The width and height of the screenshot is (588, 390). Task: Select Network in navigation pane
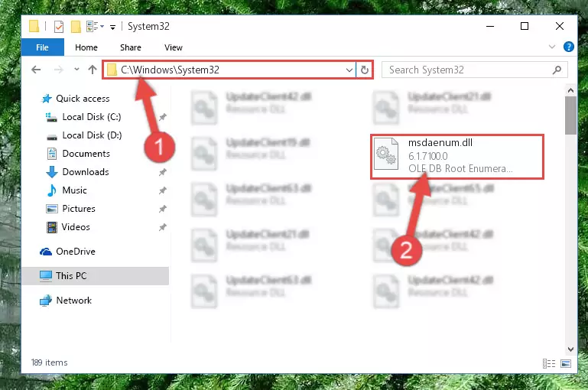[x=74, y=301]
